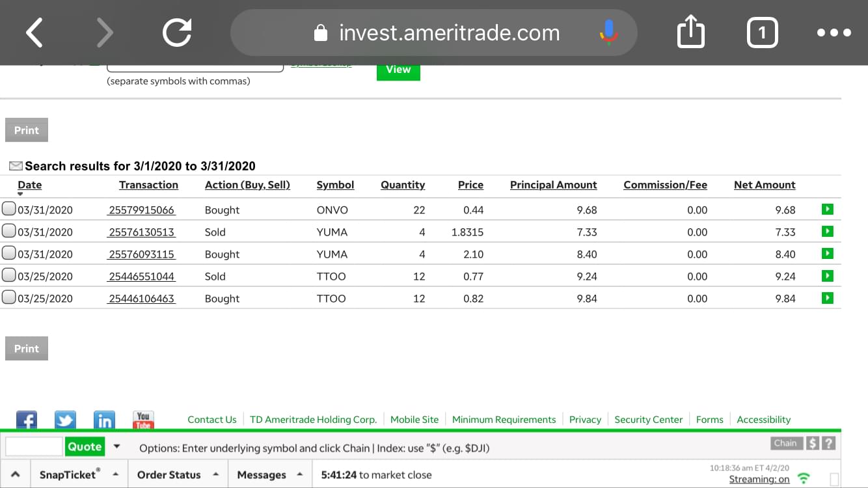The image size is (868, 488).
Task: Select checkbox for ONVO bought transaction
Action: pyautogui.click(x=8, y=210)
